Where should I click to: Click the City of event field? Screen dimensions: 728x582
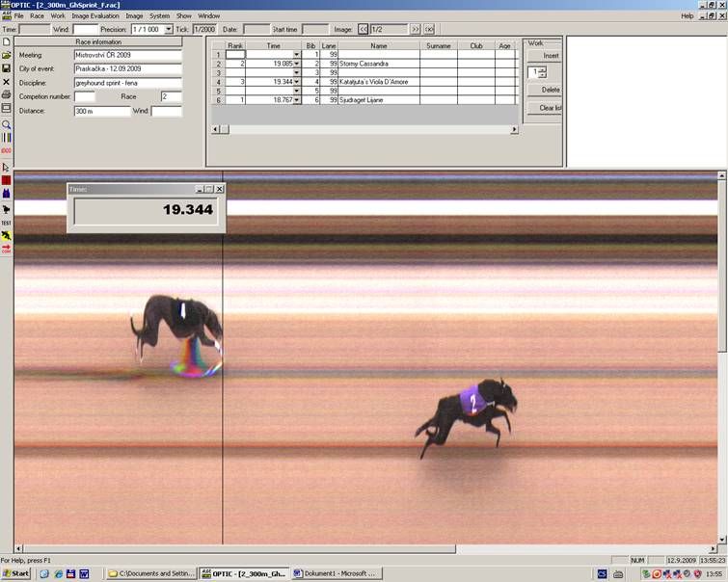[127, 68]
